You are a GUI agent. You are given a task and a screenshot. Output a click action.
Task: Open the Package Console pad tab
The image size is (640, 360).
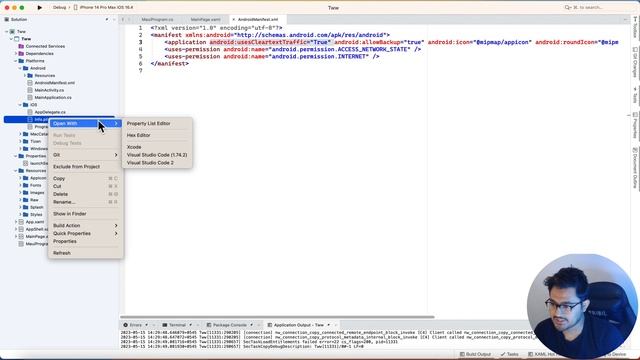[x=229, y=325]
